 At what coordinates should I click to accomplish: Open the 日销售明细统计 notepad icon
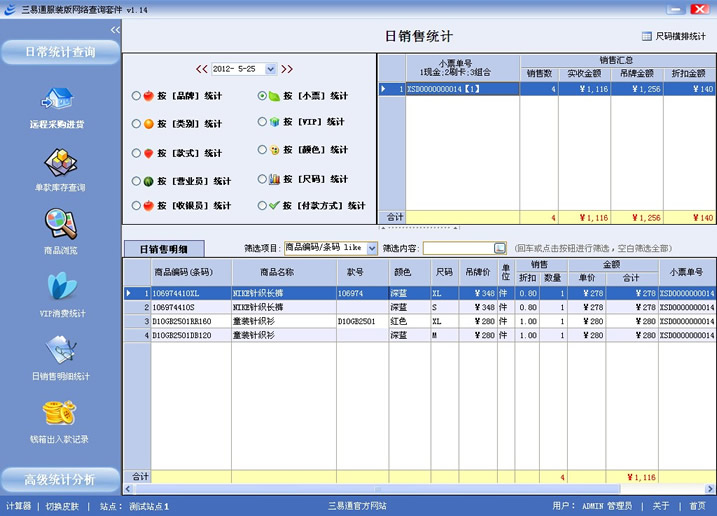pos(61,349)
